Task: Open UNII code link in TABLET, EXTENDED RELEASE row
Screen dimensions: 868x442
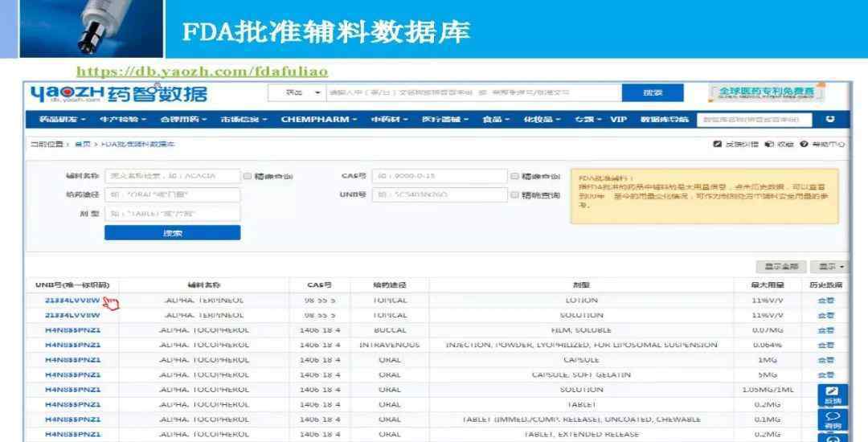Action: point(72,434)
